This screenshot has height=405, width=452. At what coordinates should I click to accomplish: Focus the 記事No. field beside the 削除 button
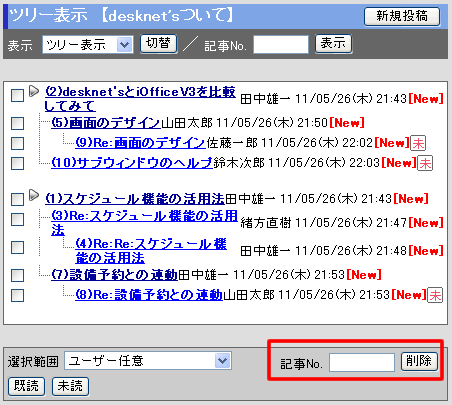(x=362, y=362)
